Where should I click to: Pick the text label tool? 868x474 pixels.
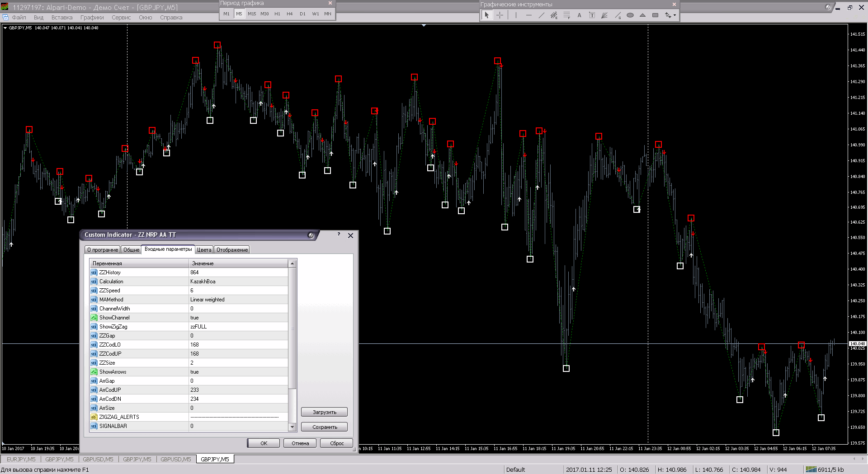pos(592,15)
